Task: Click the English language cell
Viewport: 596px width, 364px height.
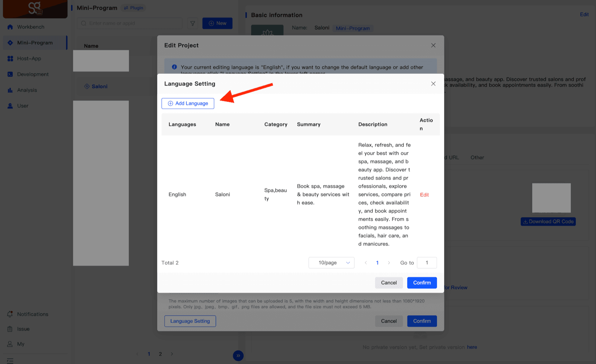Action: 177,195
